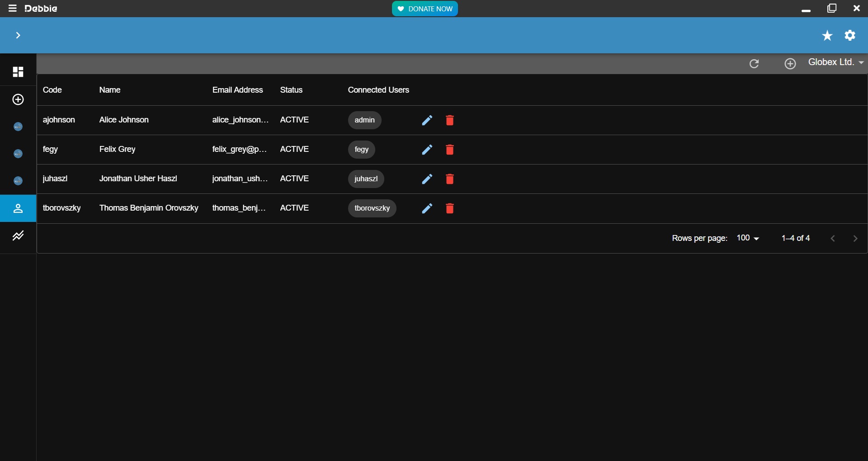The height and width of the screenshot is (461, 868).
Task: Click the admin connected user chip
Action: [364, 120]
